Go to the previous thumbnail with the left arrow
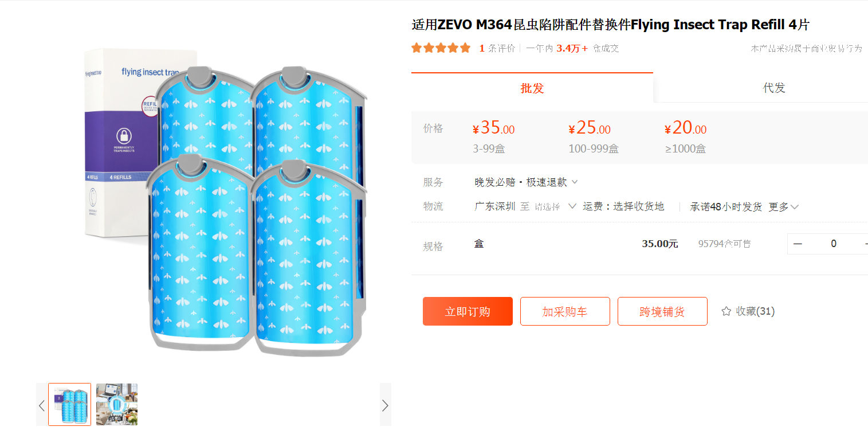The height and width of the screenshot is (446, 868). click(x=42, y=405)
